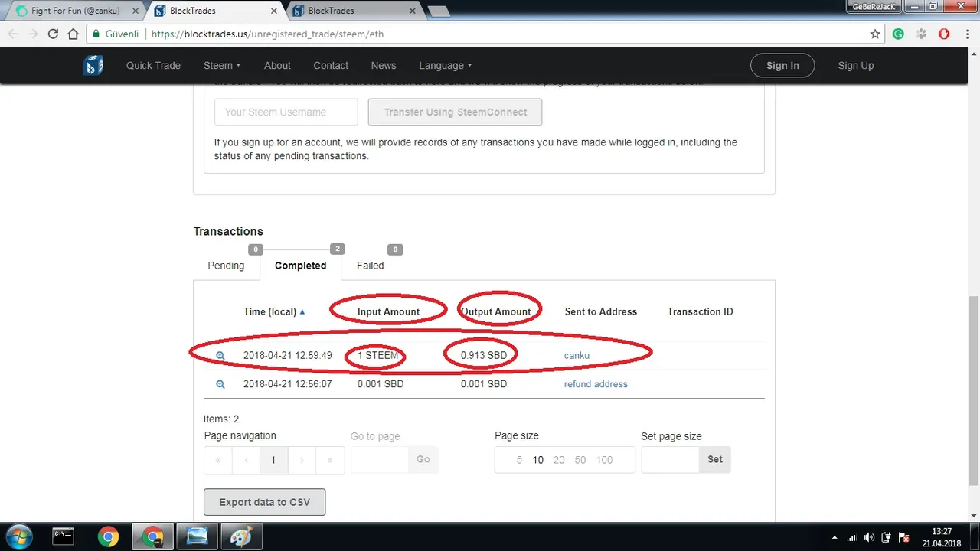Click the Grammarly extension icon
Image resolution: width=980 pixels, height=551 pixels.
[899, 34]
